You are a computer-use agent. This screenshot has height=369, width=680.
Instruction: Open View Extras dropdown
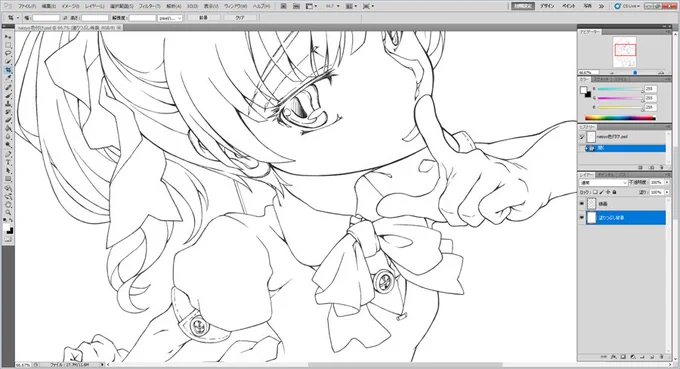tap(311, 6)
